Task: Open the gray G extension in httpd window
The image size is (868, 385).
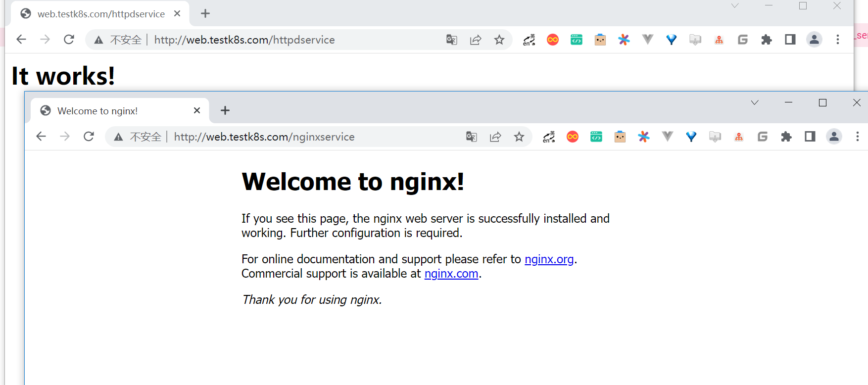Action: click(x=743, y=40)
